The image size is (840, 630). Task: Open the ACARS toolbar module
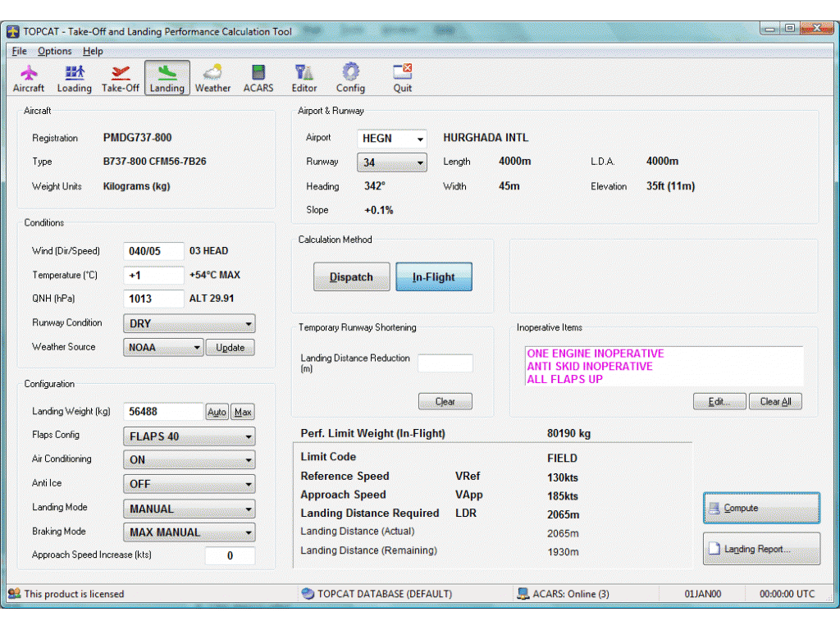click(x=258, y=78)
